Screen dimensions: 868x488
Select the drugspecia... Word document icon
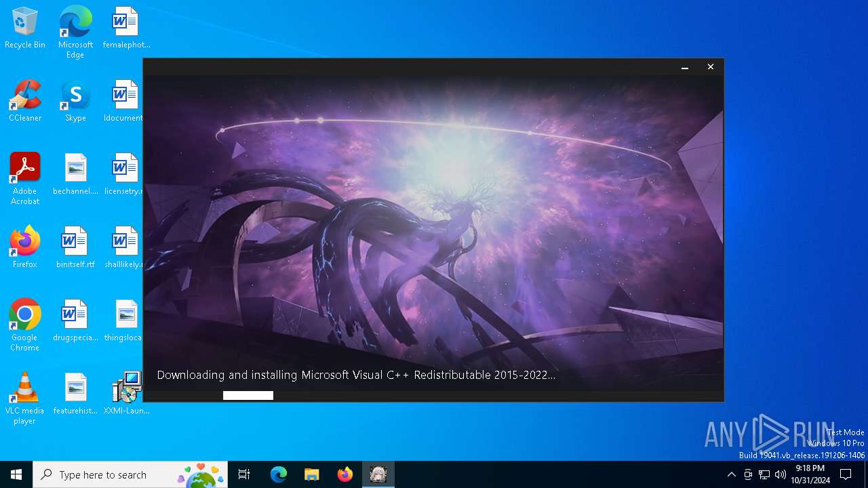coord(75,321)
